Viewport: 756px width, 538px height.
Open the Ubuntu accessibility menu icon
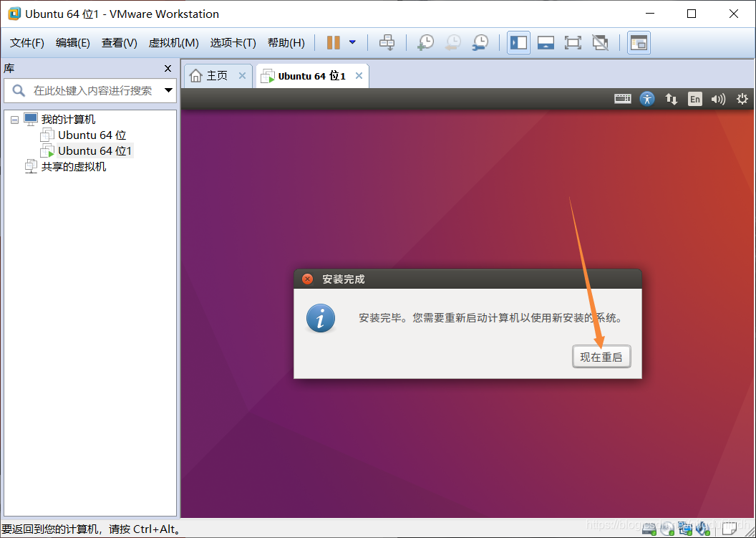[647, 99]
